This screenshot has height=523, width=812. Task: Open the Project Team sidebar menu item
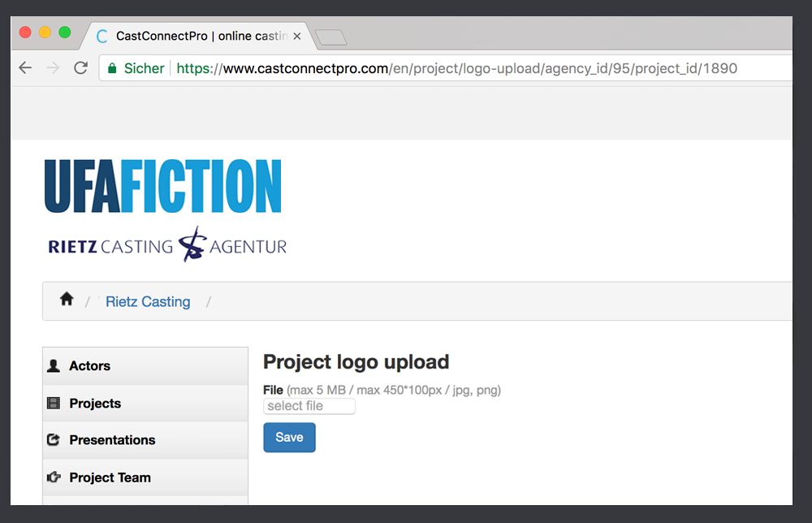[145, 478]
